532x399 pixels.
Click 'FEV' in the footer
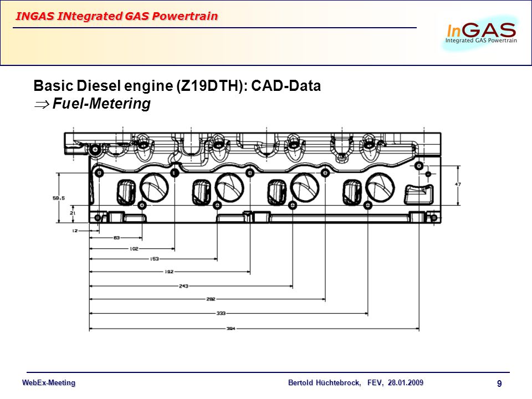[375, 383]
